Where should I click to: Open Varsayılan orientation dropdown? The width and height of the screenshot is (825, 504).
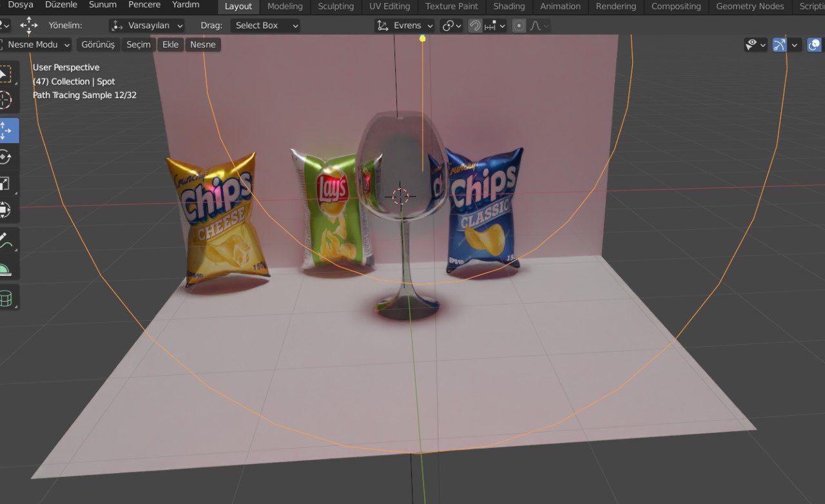147,26
